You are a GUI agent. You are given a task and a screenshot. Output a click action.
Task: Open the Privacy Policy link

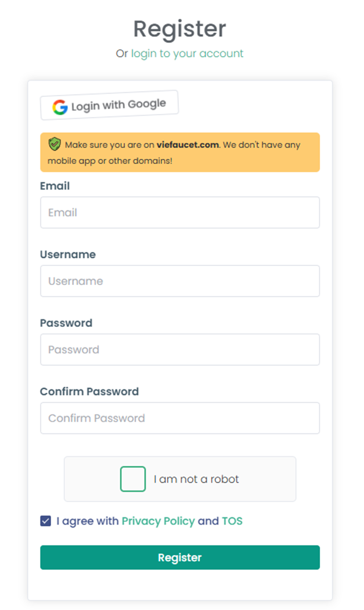(158, 521)
